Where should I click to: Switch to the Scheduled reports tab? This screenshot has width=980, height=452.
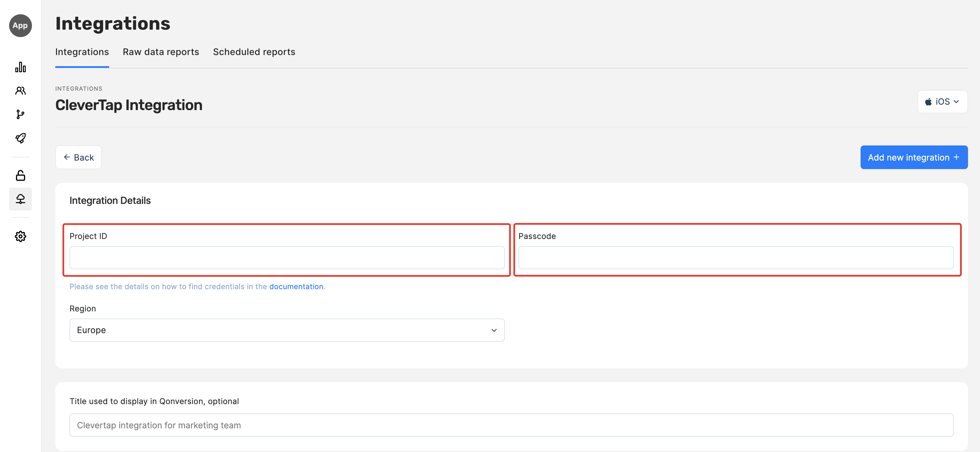point(254,52)
